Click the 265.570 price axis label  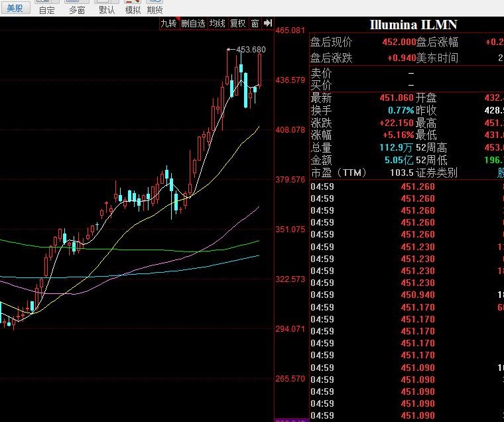[290, 379]
